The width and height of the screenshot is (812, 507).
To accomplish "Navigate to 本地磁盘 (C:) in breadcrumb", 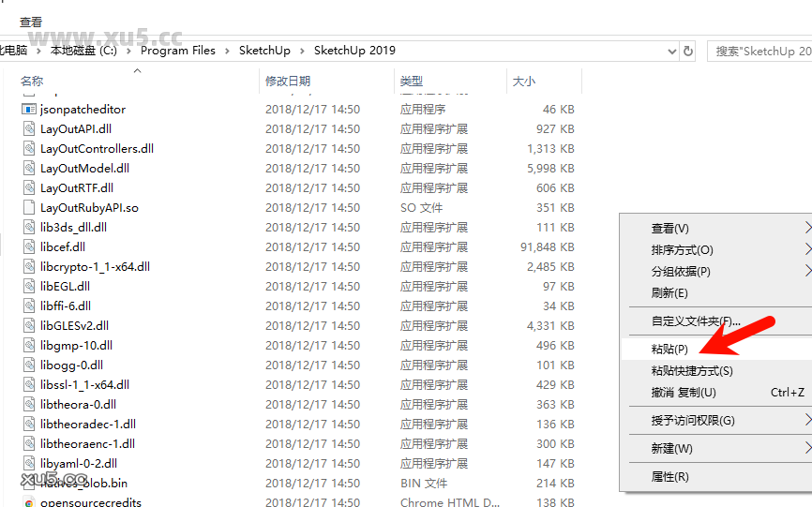I will pyautogui.click(x=83, y=51).
